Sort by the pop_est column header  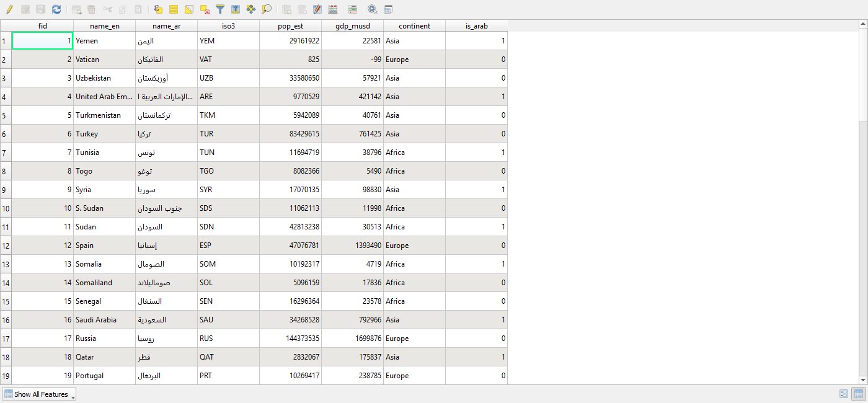[x=290, y=25]
